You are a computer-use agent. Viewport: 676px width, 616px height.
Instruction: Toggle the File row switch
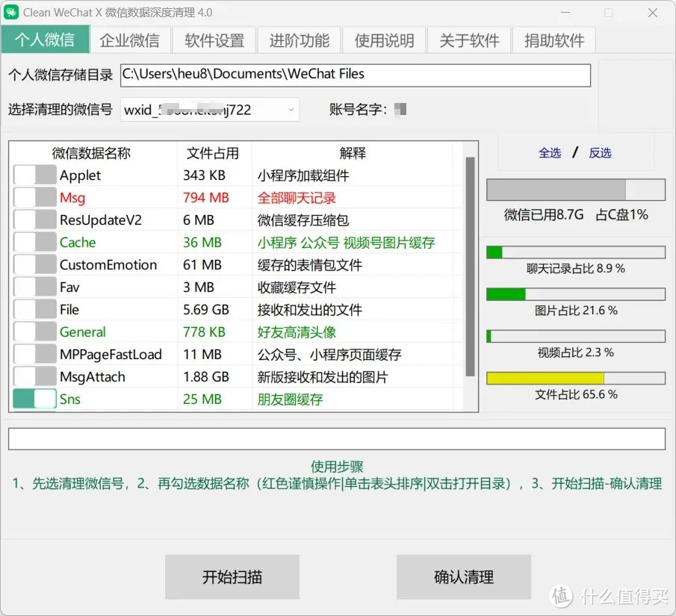(34, 310)
